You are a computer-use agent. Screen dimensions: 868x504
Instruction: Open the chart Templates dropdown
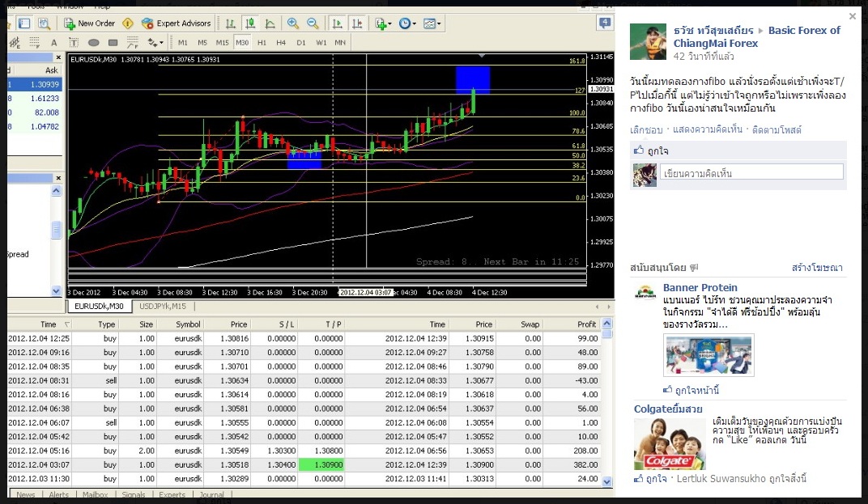point(432,23)
